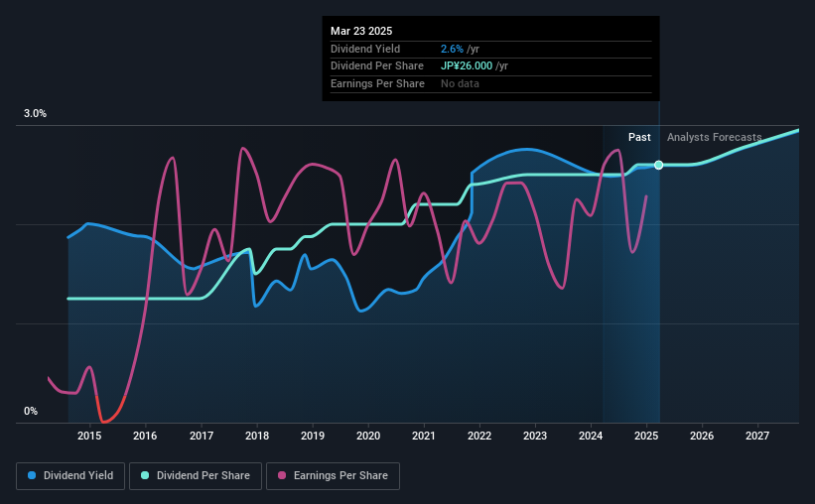Click the 2023 x-axis label
815x504 pixels.
pos(535,436)
